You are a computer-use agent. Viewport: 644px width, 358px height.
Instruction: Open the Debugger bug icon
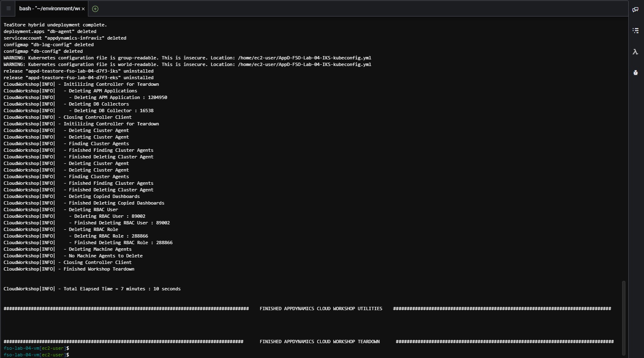635,73
